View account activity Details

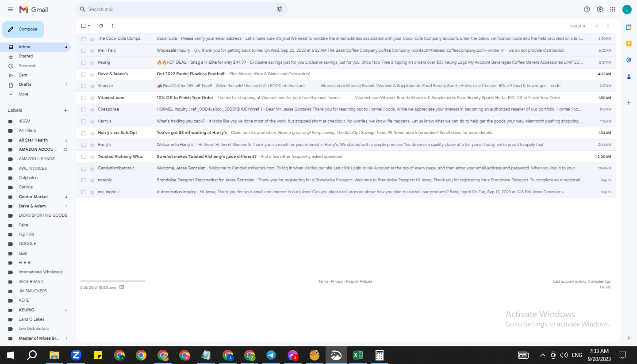point(605,287)
